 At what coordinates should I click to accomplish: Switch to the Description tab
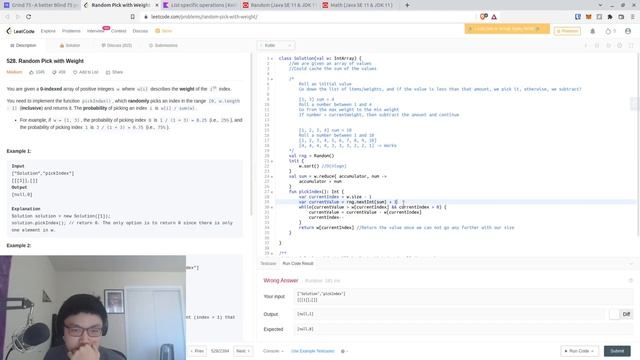[x=23, y=45]
